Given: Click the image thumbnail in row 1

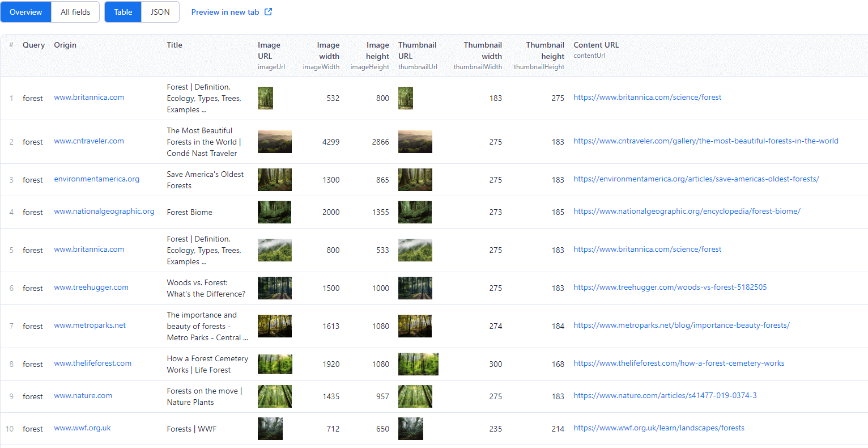Looking at the screenshot, I should point(265,98).
